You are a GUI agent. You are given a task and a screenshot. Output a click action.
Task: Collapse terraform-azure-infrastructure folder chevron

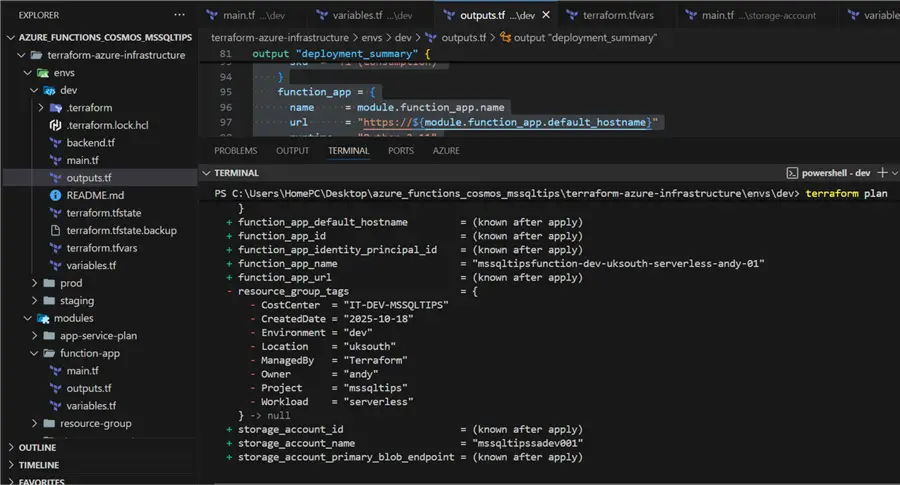tap(21, 55)
